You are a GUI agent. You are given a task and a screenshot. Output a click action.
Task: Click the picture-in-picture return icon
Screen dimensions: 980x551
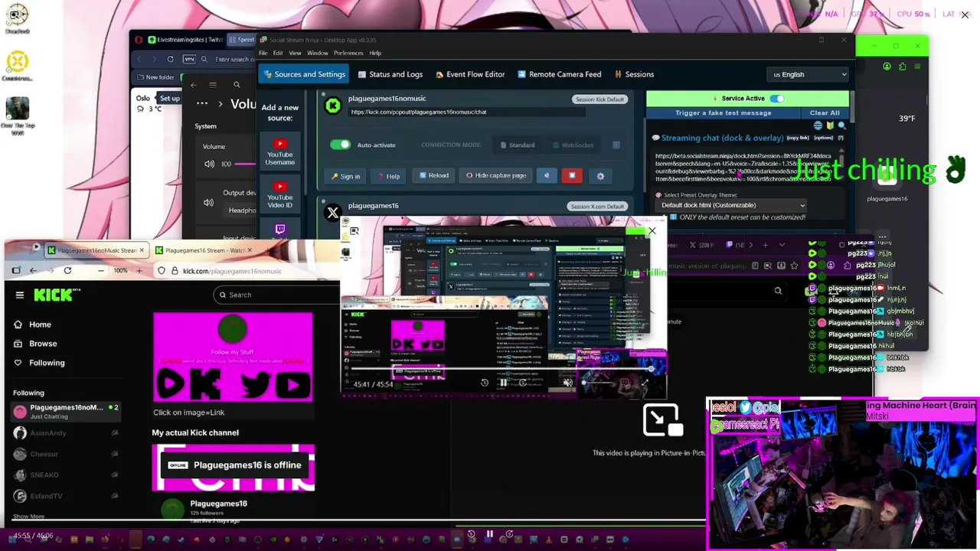click(662, 420)
